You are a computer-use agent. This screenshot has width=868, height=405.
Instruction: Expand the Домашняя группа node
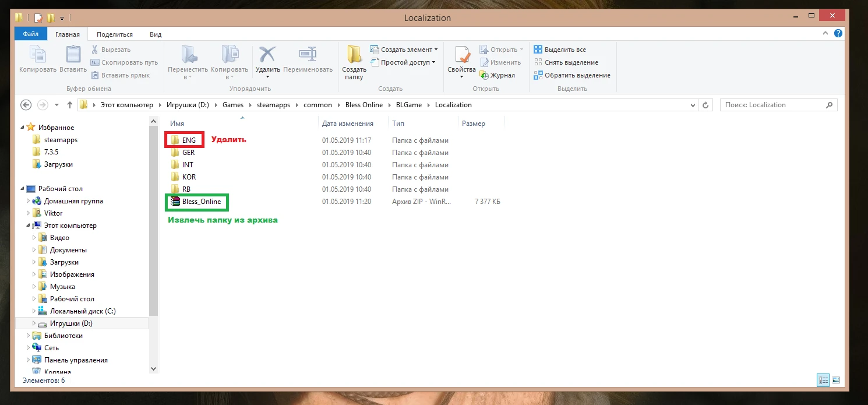29,201
